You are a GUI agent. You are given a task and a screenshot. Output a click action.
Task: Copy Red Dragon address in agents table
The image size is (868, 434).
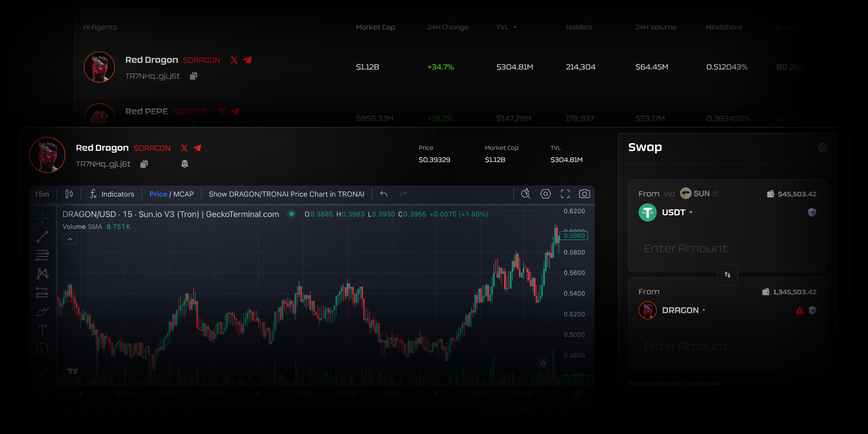pyautogui.click(x=193, y=76)
